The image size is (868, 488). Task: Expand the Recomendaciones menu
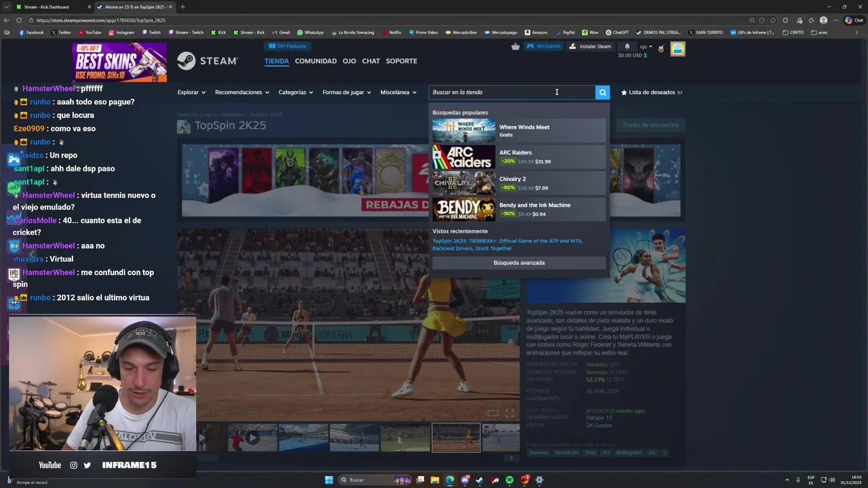click(241, 92)
